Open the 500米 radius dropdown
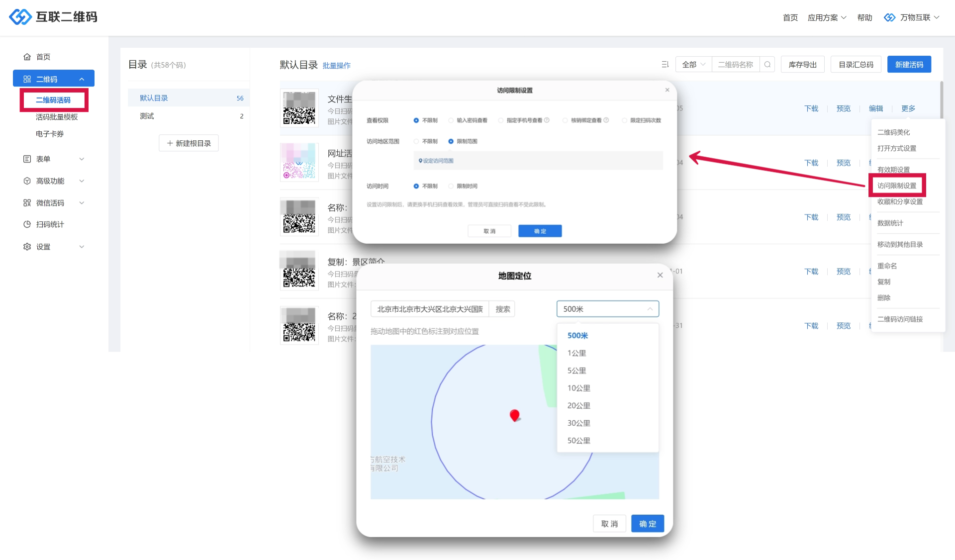The width and height of the screenshot is (955, 560). 607,309
